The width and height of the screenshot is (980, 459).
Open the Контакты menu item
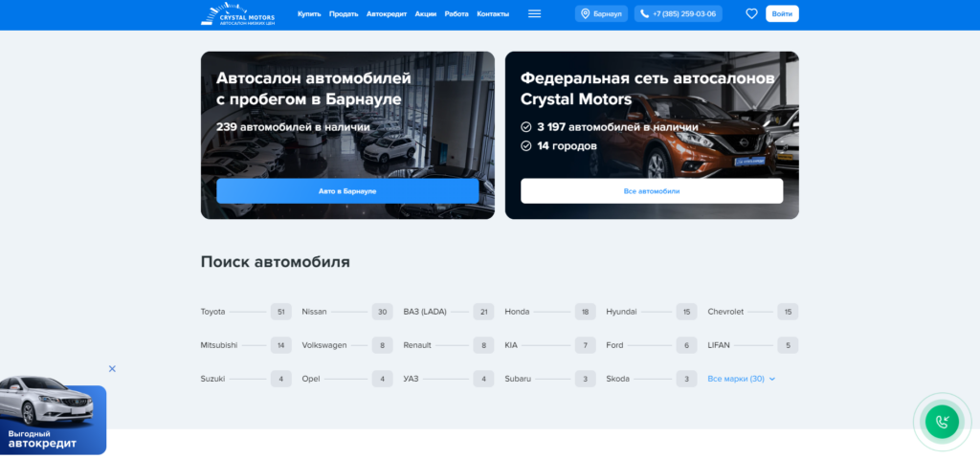point(493,13)
